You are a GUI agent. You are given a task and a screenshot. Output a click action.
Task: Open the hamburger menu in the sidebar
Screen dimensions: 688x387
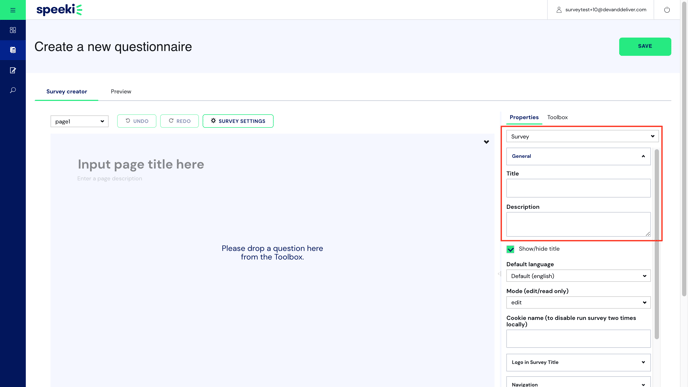click(13, 10)
